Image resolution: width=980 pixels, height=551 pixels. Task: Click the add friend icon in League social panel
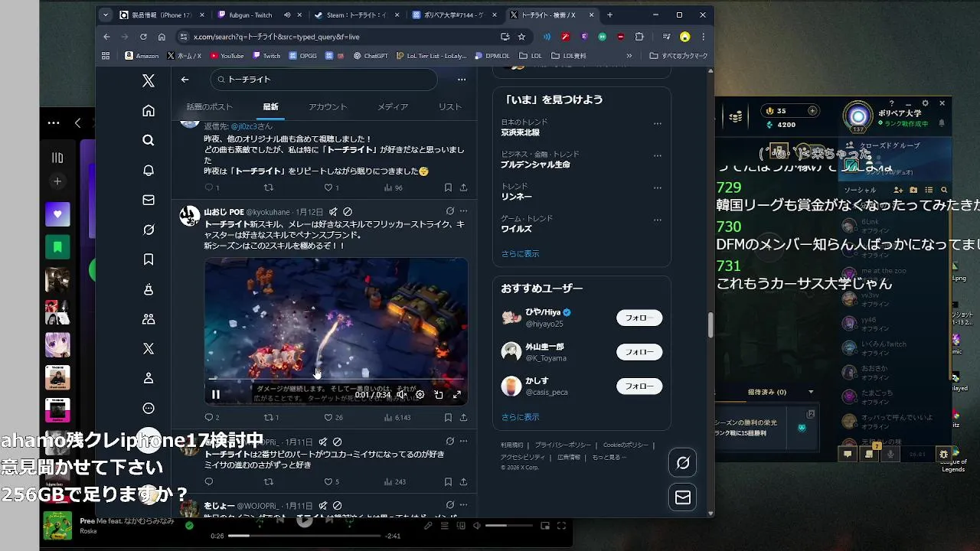click(900, 190)
